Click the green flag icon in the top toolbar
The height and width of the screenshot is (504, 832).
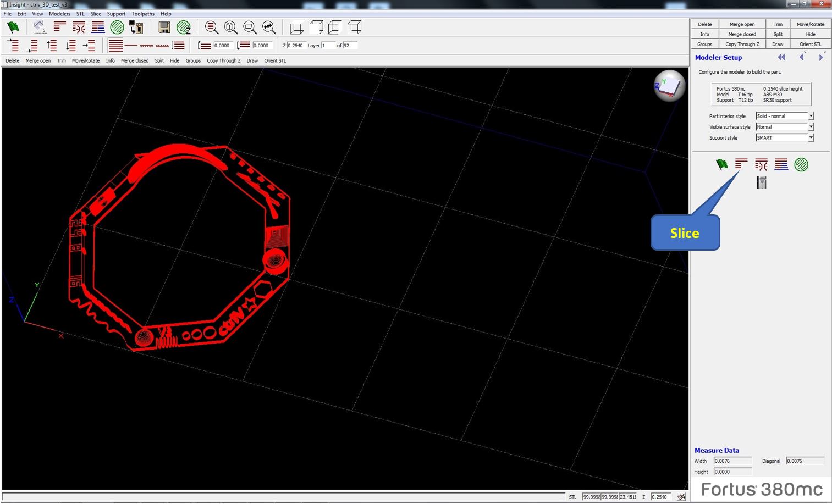13,27
